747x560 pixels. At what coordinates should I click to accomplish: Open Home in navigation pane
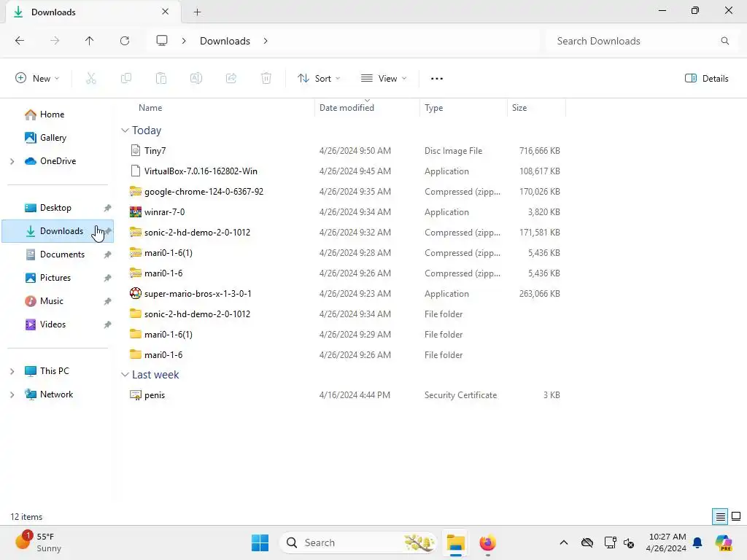tap(44, 114)
